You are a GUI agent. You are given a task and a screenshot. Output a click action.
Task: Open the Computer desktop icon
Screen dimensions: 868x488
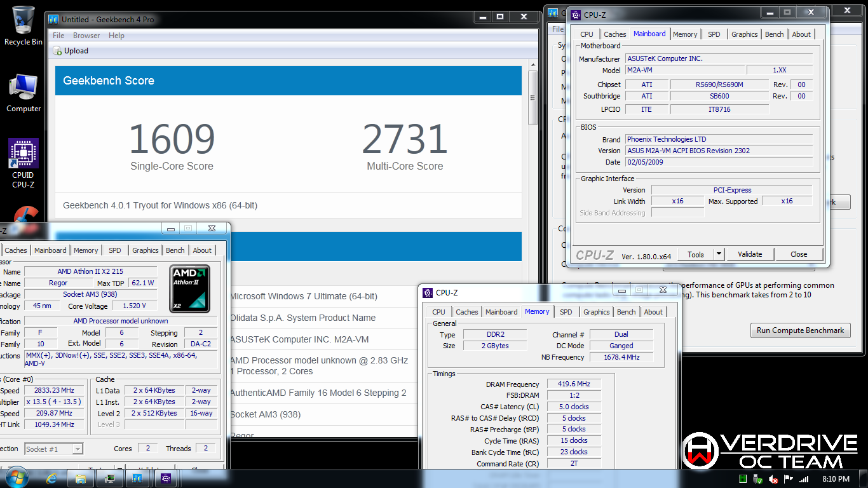pyautogui.click(x=24, y=93)
